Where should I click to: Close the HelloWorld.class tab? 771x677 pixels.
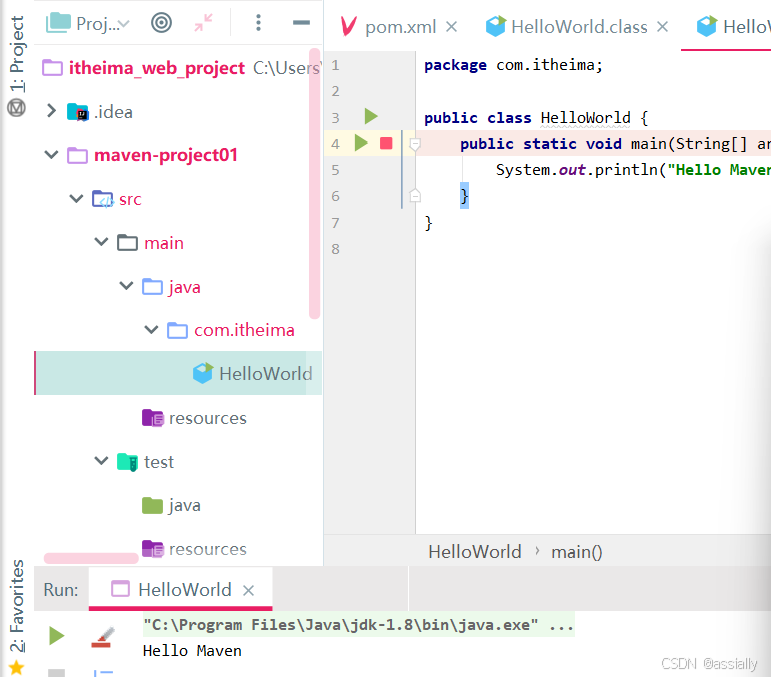click(662, 27)
